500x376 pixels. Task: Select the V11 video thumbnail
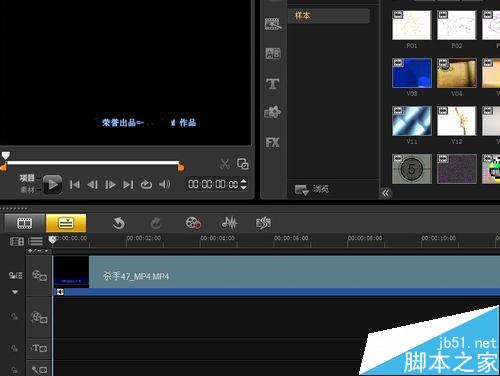412,121
